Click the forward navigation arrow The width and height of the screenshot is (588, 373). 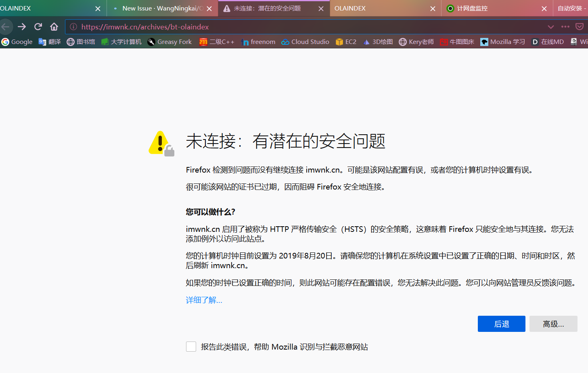22,27
